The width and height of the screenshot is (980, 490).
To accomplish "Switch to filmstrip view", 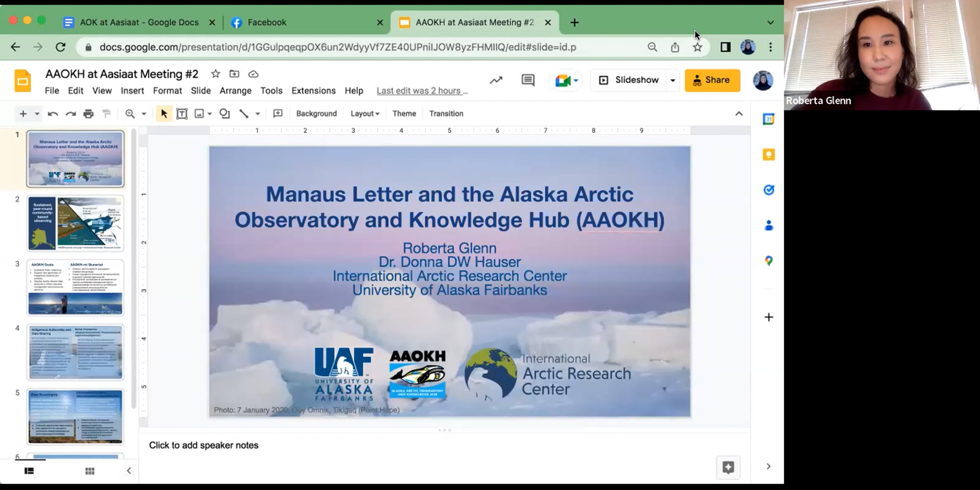I will (29, 471).
